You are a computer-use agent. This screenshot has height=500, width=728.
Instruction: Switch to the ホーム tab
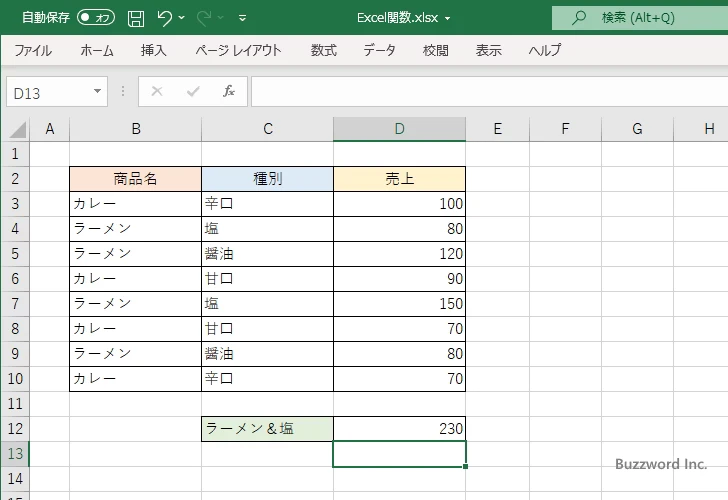click(x=97, y=50)
